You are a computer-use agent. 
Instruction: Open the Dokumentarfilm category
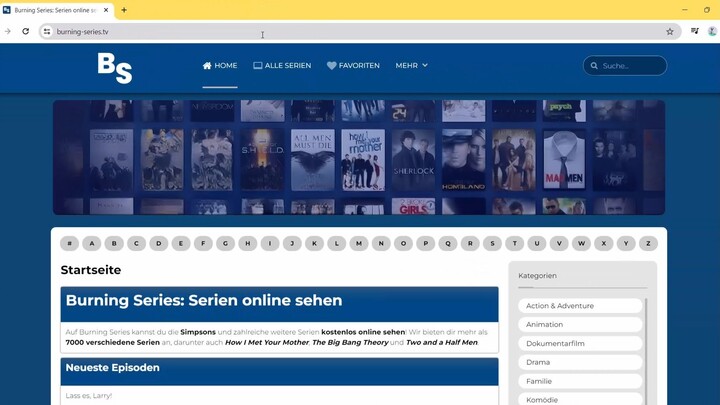(580, 343)
